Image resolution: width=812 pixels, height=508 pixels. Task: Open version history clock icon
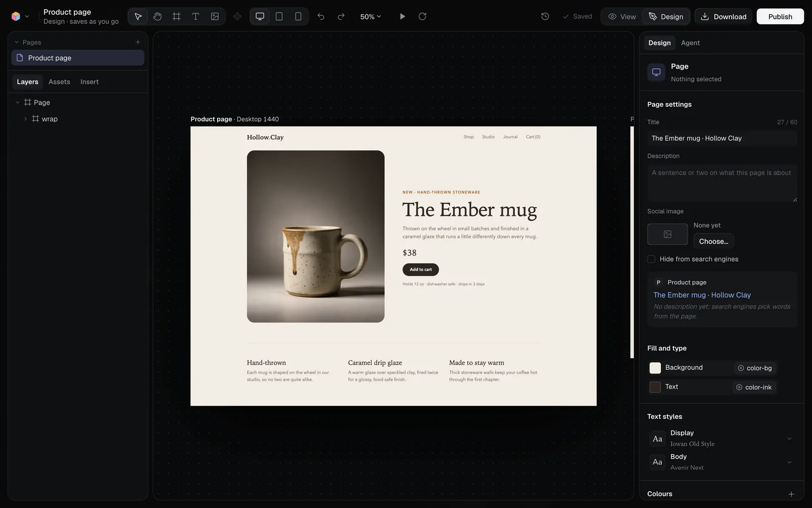point(545,16)
